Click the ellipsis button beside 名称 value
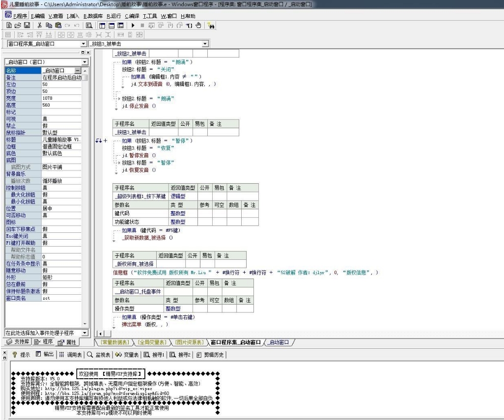The width and height of the screenshot is (504, 420). 77,71
